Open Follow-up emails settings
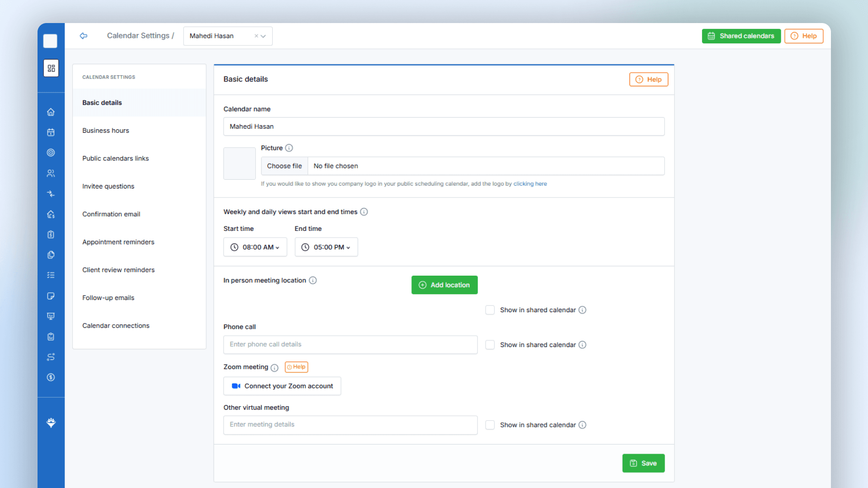The width and height of the screenshot is (868, 488). tap(139, 298)
